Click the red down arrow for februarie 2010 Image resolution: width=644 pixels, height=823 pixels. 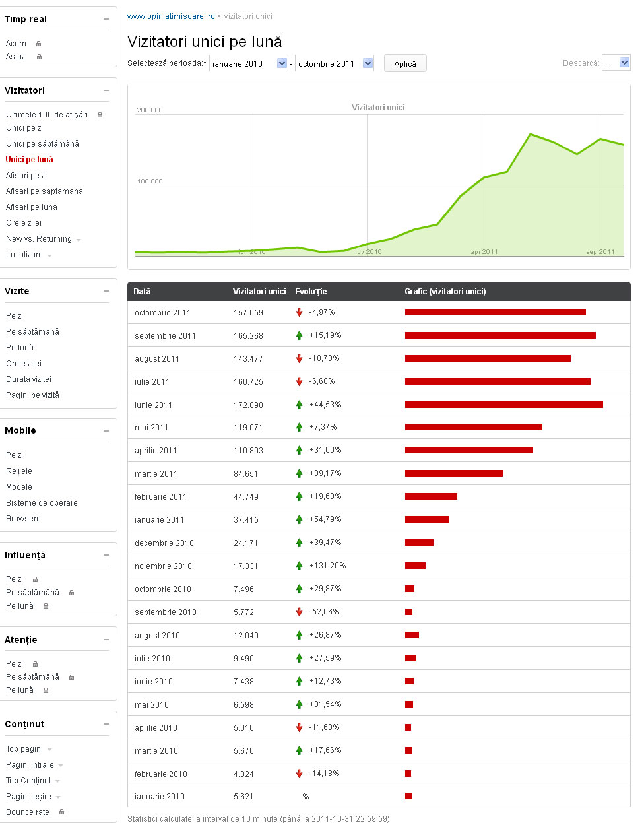299,774
